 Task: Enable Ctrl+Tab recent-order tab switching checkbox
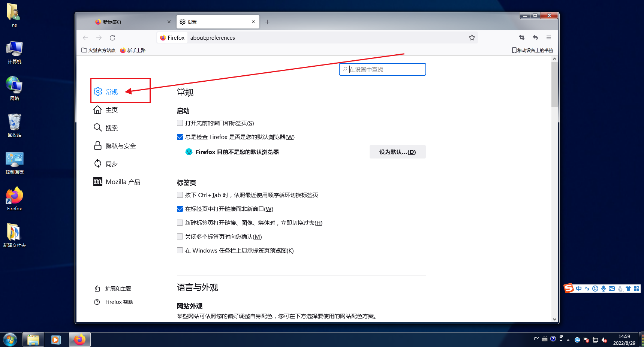[180, 195]
